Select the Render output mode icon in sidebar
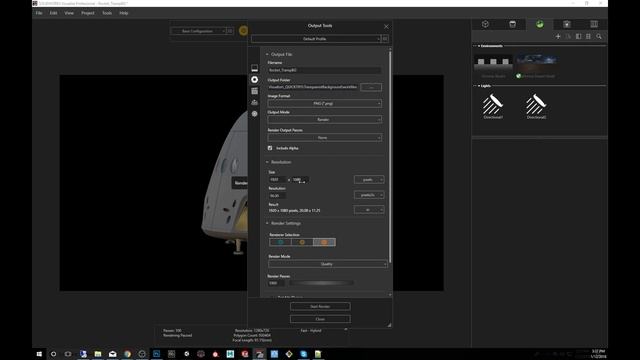The width and height of the screenshot is (640, 360). [x=254, y=80]
